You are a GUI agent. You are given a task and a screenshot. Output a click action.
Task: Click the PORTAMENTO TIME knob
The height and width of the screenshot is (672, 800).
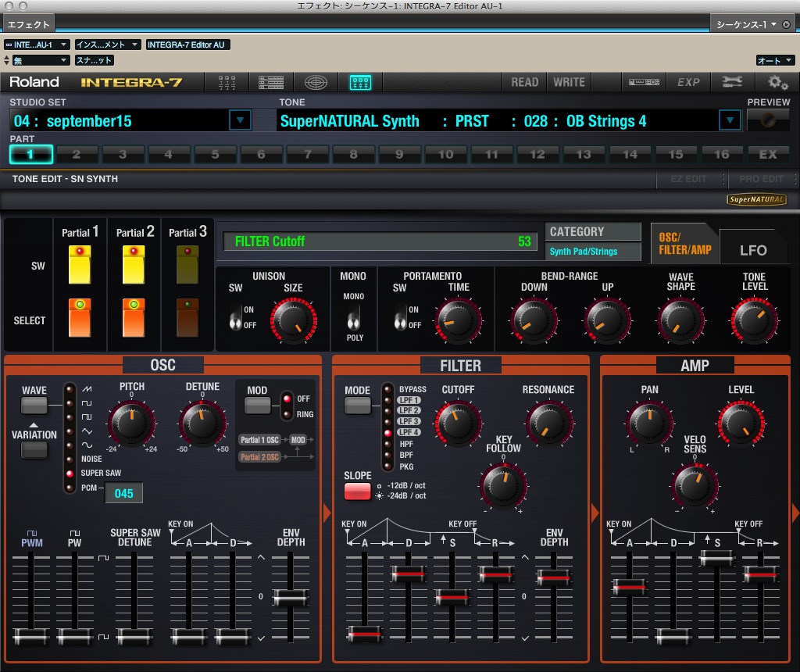coord(458,321)
